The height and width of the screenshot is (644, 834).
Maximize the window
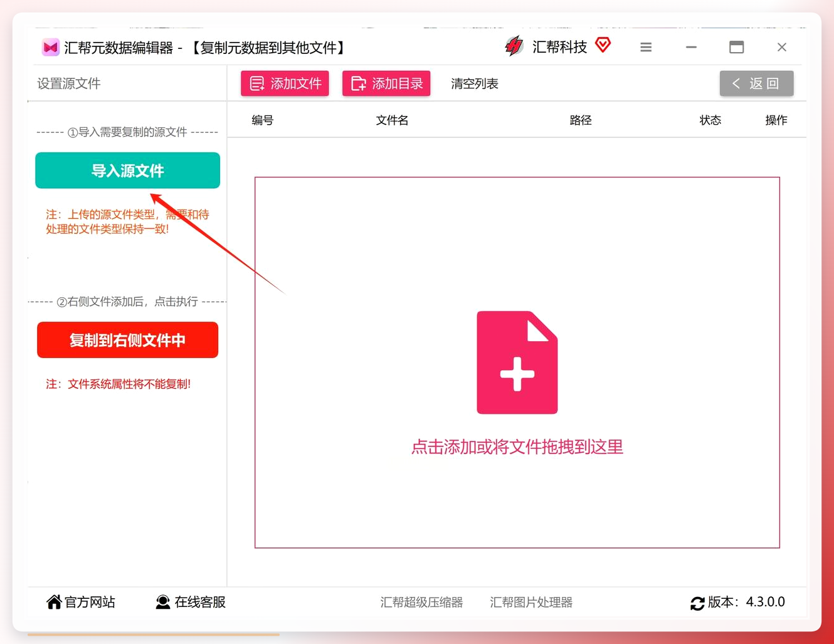pos(737,47)
